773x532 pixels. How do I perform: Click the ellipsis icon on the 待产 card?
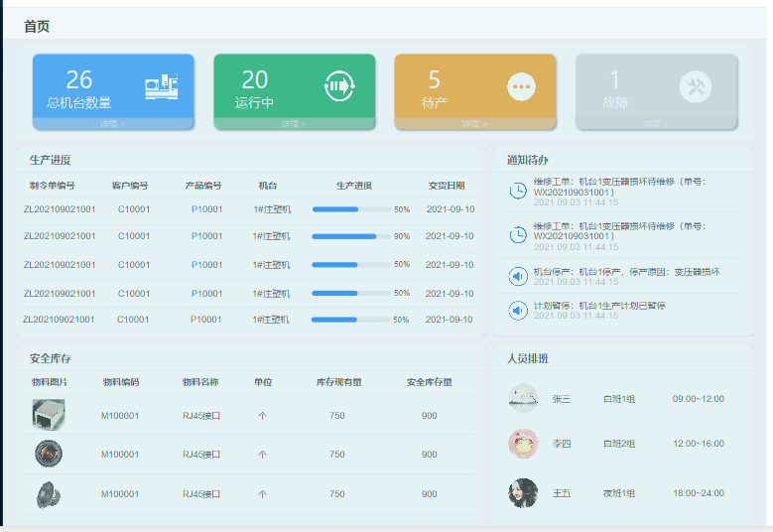521,87
